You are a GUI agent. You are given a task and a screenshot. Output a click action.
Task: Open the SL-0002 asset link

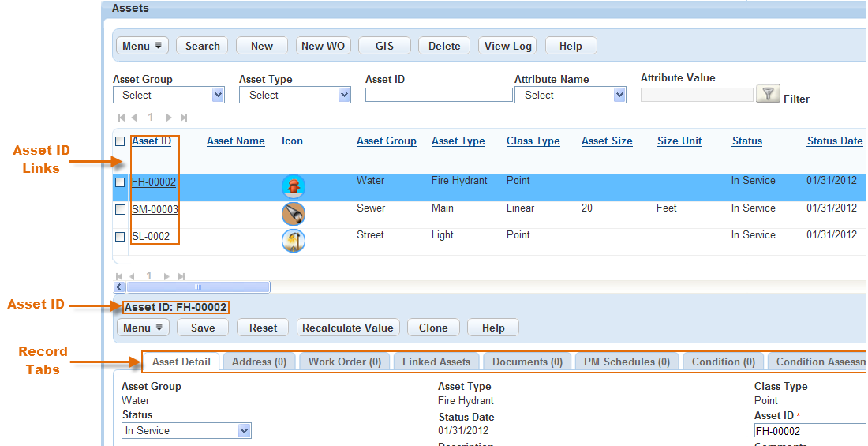[x=150, y=236]
